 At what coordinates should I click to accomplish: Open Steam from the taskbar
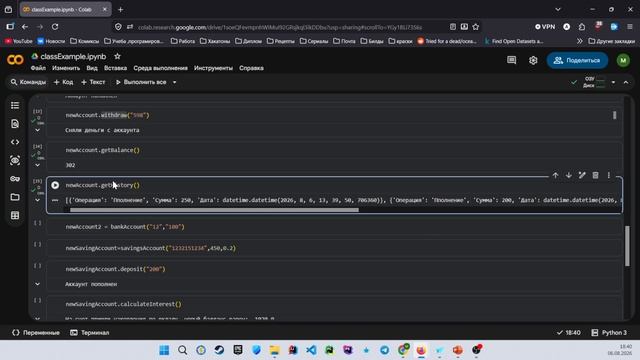[x=219, y=350]
